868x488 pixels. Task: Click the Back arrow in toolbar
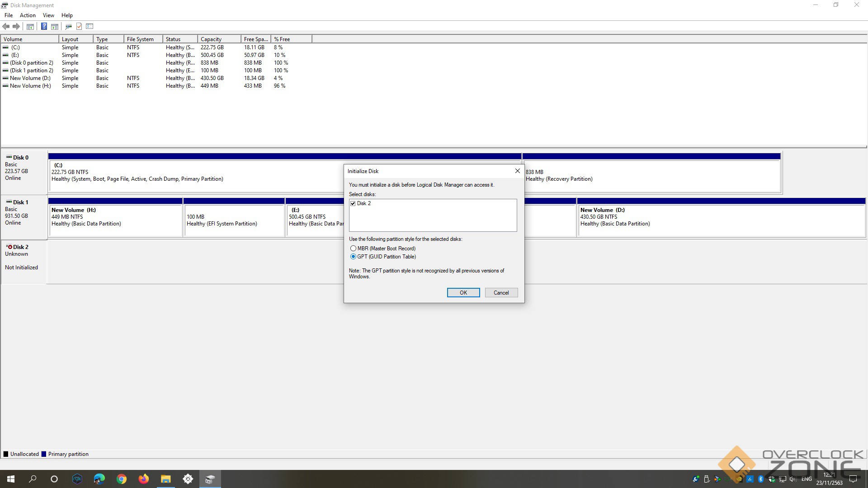(6, 27)
